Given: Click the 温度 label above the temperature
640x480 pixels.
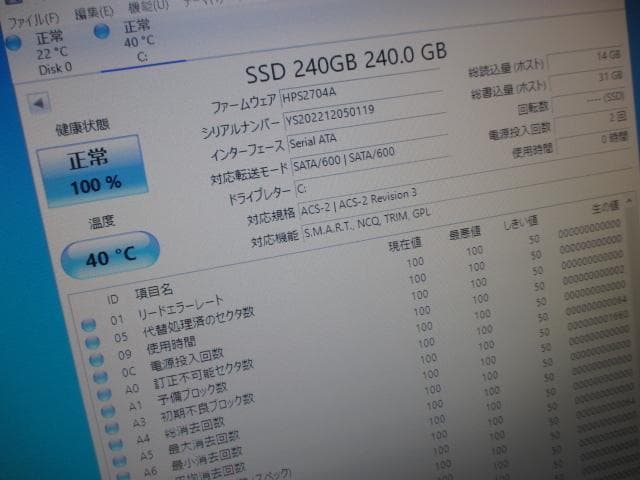Looking at the screenshot, I should [x=102, y=222].
